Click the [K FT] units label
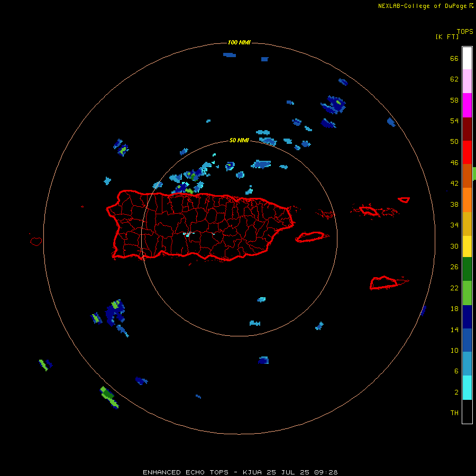Screen dimensions: 476x476 447,36
